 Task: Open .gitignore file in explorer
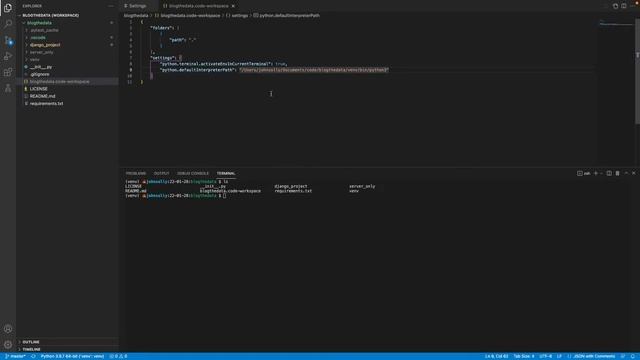click(67, 74)
